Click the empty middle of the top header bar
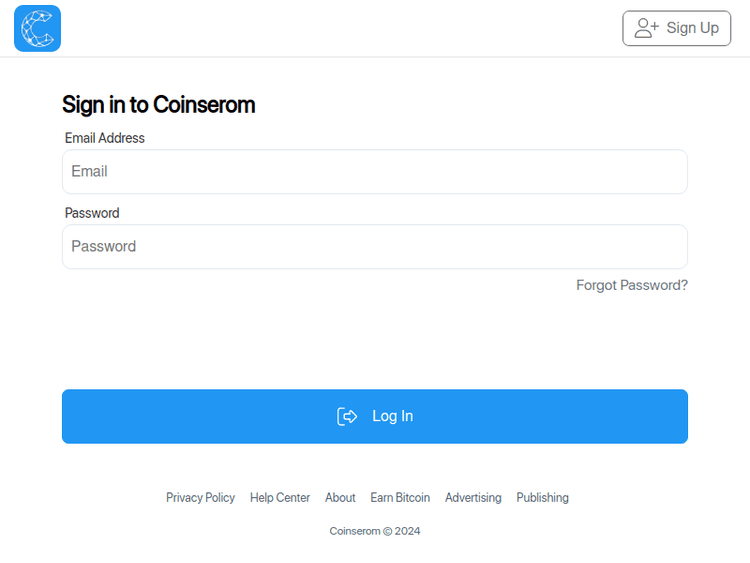Image resolution: width=750 pixels, height=563 pixels. (340, 28)
